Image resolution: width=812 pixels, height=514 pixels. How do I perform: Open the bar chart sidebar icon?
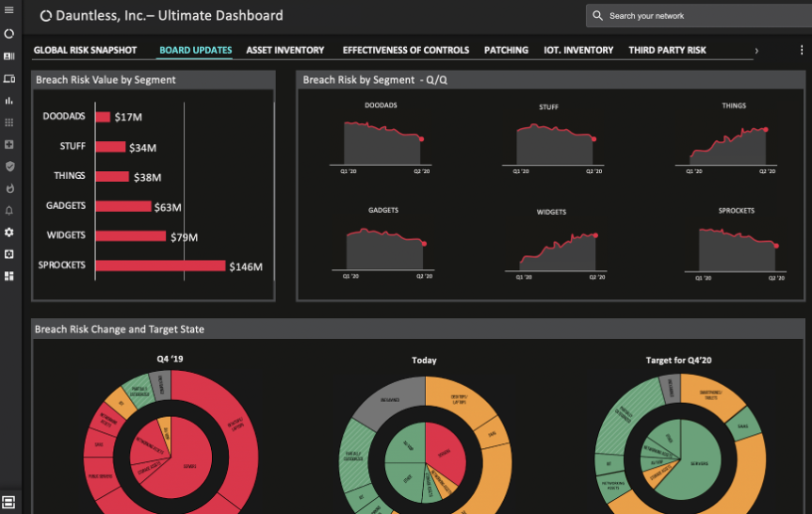pos(8,101)
